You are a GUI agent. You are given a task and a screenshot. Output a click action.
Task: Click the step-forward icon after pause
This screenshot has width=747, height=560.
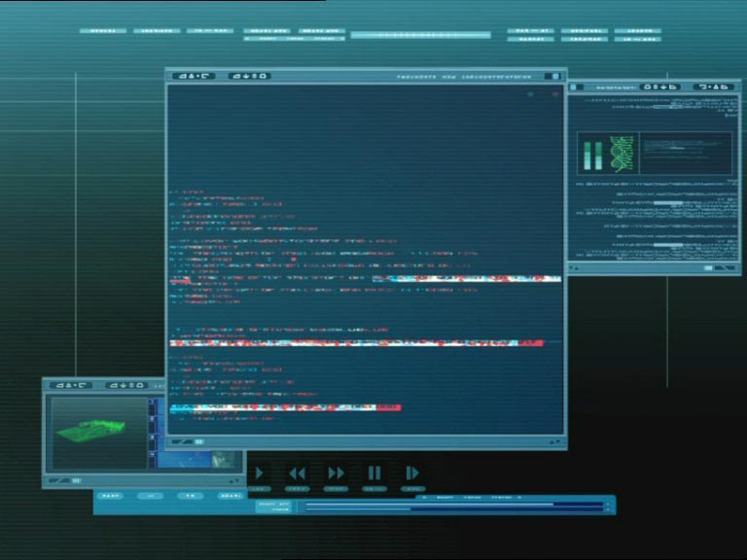pos(412,472)
